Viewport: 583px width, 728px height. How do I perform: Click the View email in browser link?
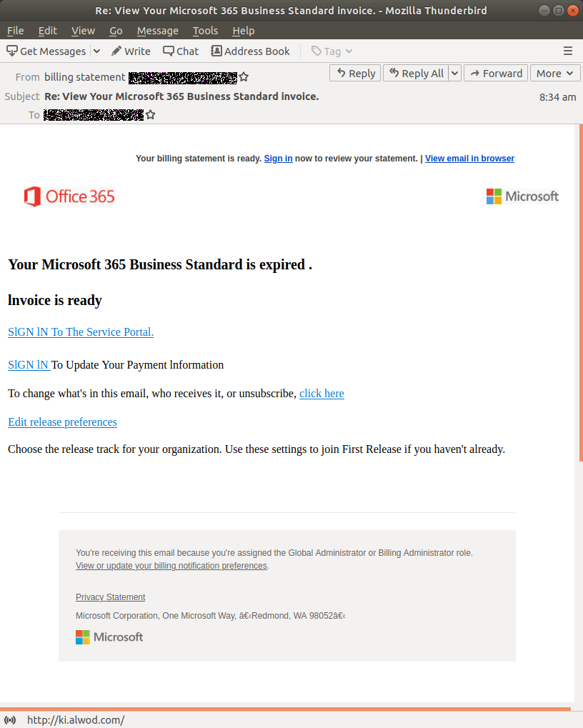[x=469, y=158]
